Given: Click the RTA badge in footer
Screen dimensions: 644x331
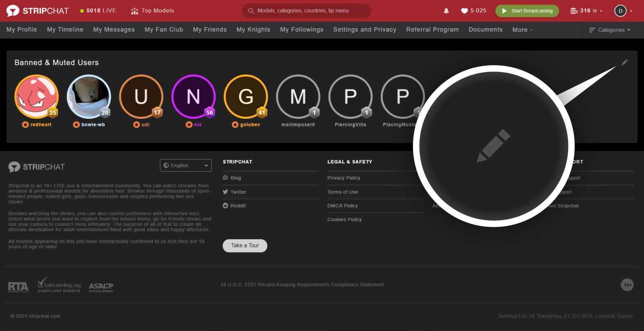Looking at the screenshot, I should 18,287.
